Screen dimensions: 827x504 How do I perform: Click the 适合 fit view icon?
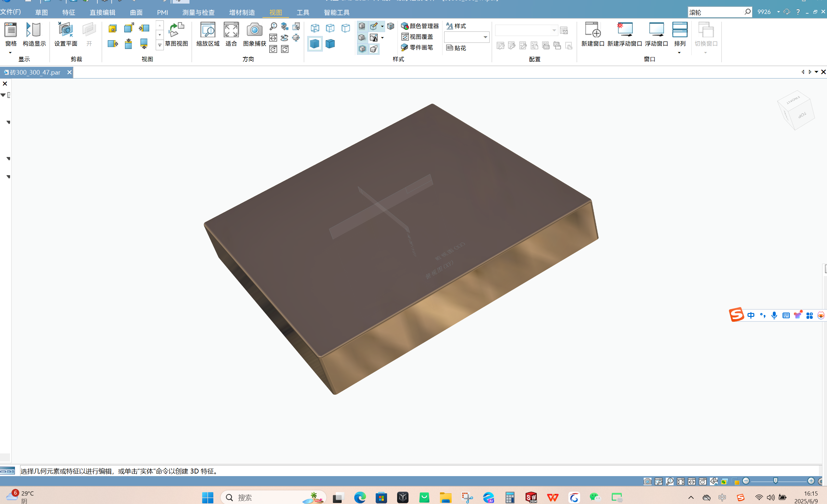(x=231, y=34)
